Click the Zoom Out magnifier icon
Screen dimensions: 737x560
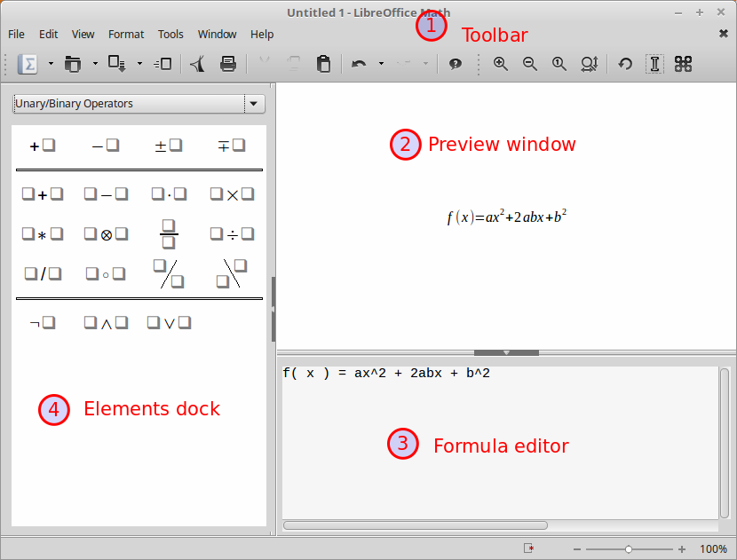[530, 64]
